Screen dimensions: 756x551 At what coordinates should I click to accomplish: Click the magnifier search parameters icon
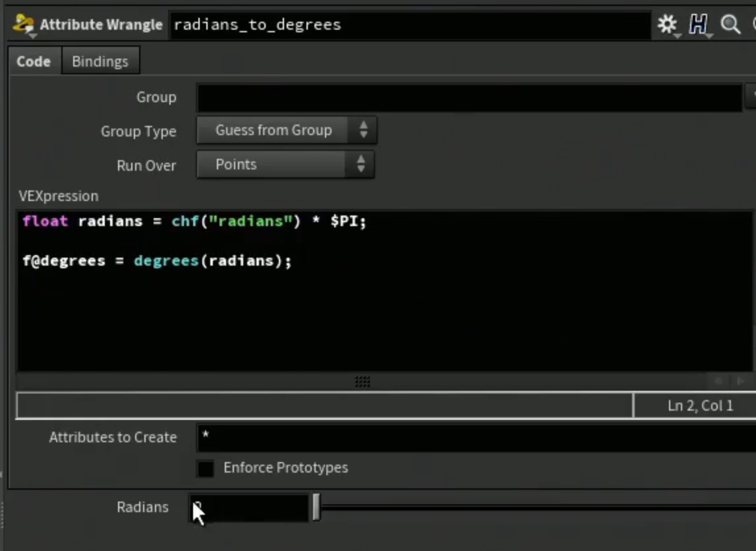click(x=730, y=24)
